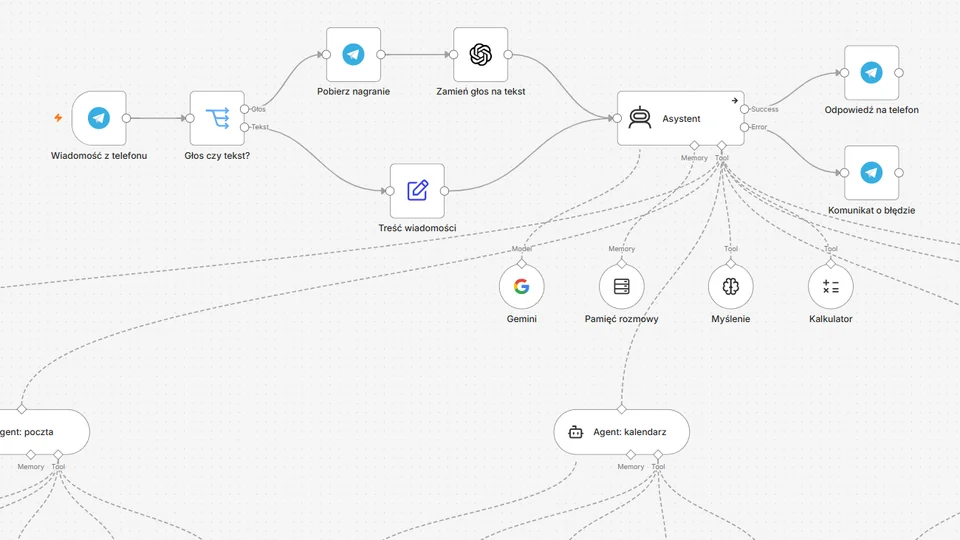Select the Odpowiedź na telefon Telegram node
The height and width of the screenshot is (540, 960).
(x=871, y=73)
